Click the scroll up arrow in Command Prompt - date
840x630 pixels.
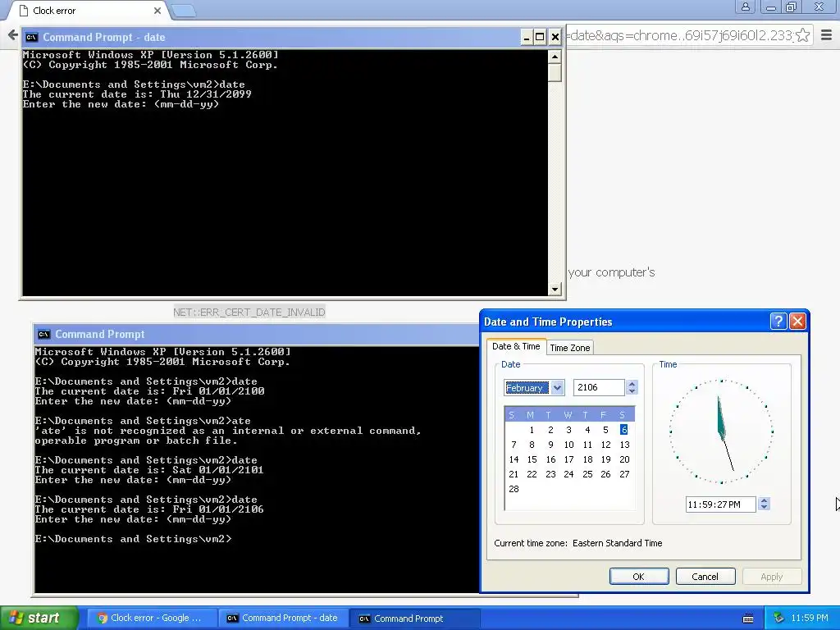click(x=555, y=57)
